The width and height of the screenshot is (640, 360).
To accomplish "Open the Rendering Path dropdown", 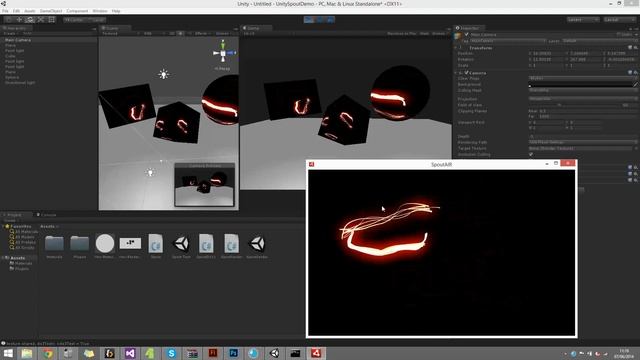I will (x=582, y=142).
